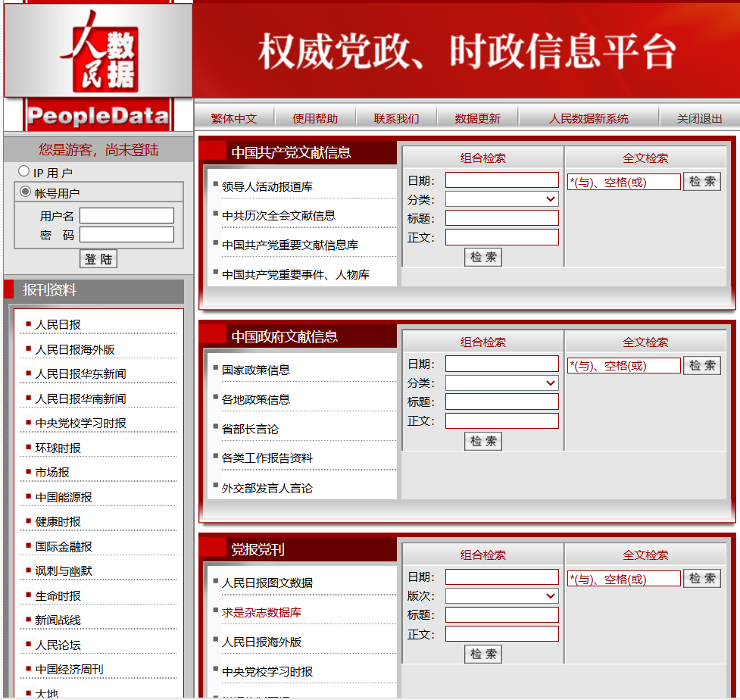Open 环球时报 in sidebar
Screen dimensions: 740x700
58,448
